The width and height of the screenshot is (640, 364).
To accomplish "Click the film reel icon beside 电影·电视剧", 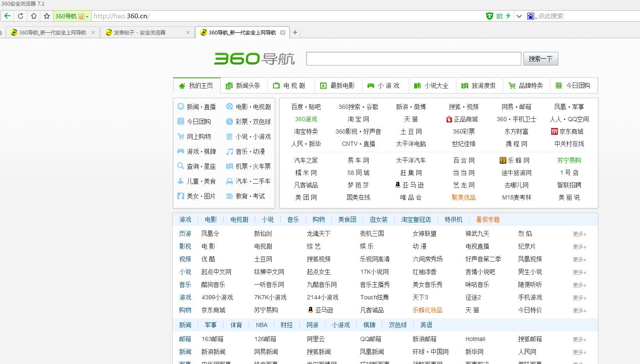I will click(x=230, y=106).
